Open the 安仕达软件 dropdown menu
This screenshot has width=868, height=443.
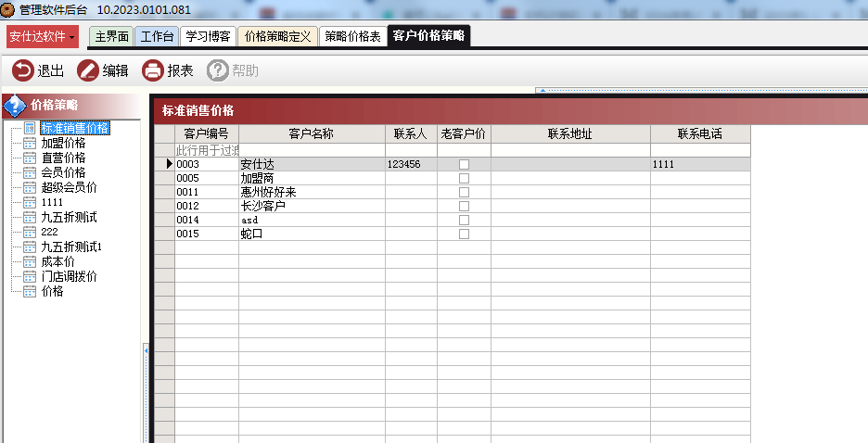[x=42, y=36]
